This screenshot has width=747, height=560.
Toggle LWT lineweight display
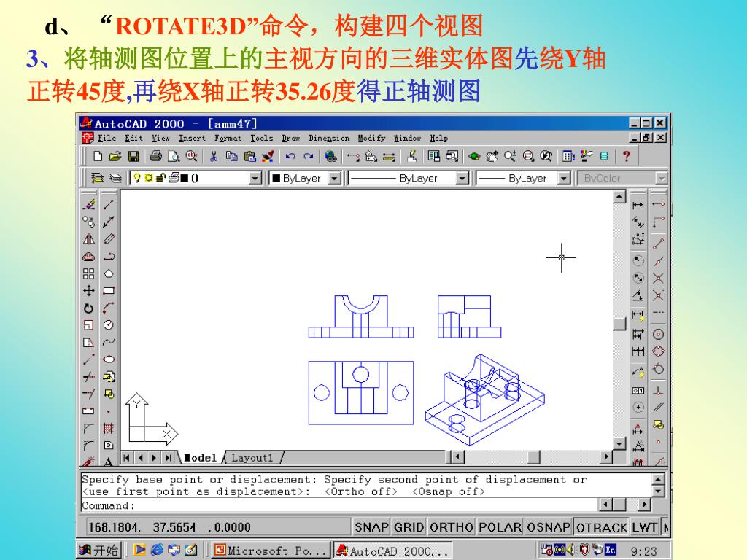pyautogui.click(x=645, y=527)
